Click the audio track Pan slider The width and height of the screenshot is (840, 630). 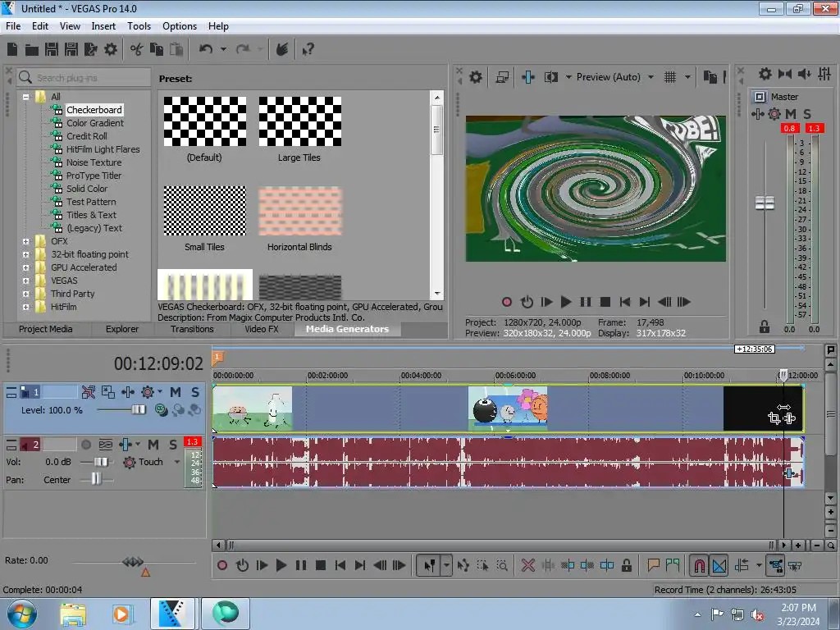(97, 479)
